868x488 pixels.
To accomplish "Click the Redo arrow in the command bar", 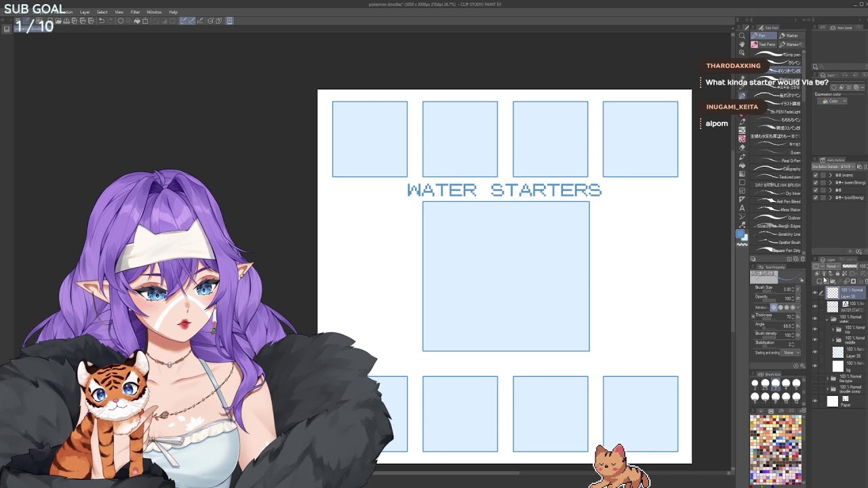I will [x=109, y=21].
